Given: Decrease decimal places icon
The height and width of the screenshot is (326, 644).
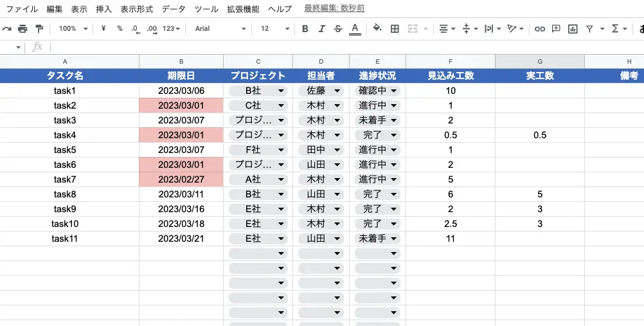Looking at the screenshot, I should [x=135, y=29].
